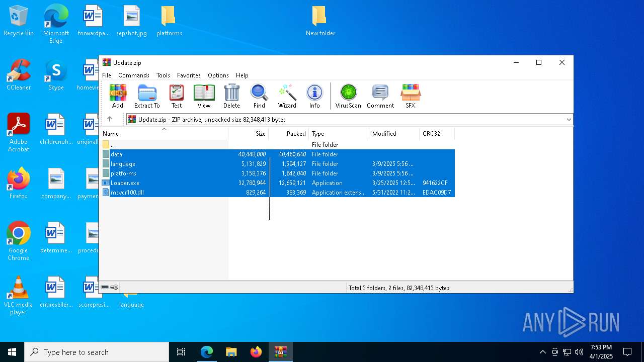Click the disk drive icon in status bar
Viewport: 644px width, 362px height.
coord(105,288)
